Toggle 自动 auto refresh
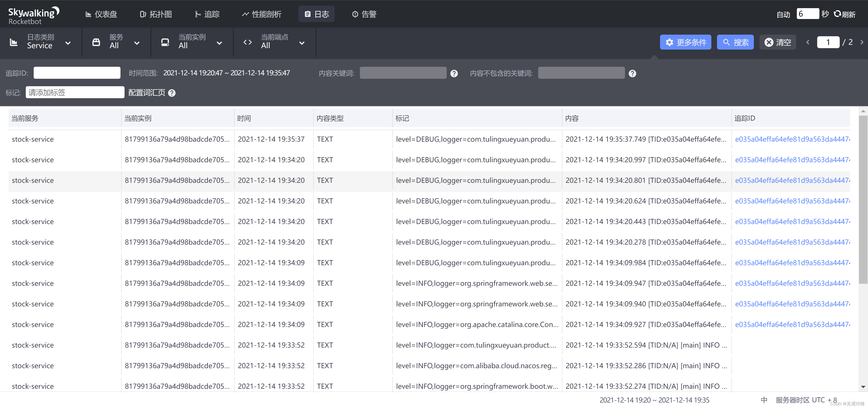868x408 pixels. coord(783,14)
